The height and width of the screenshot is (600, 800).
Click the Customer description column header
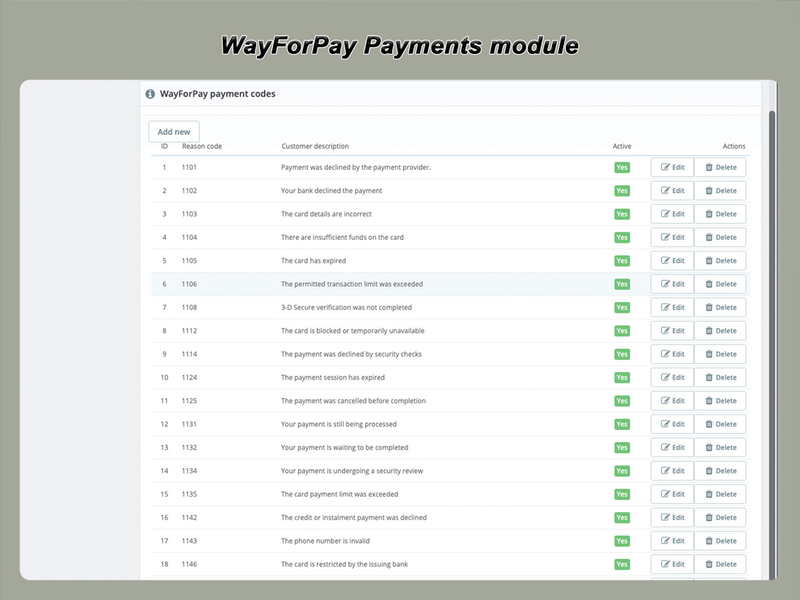pyautogui.click(x=315, y=146)
